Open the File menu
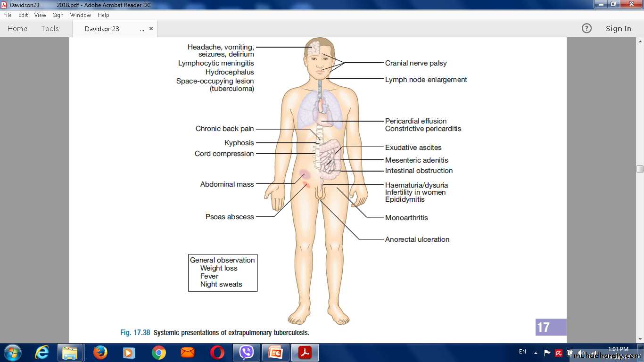 tap(8, 15)
